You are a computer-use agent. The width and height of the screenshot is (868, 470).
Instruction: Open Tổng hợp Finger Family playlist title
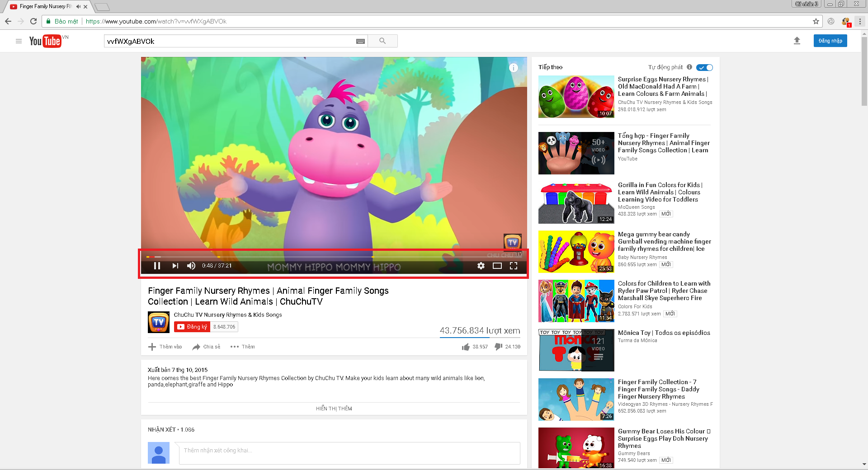664,143
